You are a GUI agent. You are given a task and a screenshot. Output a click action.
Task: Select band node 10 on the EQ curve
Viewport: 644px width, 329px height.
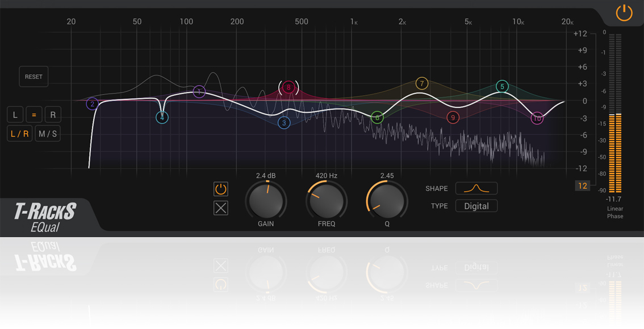(537, 119)
